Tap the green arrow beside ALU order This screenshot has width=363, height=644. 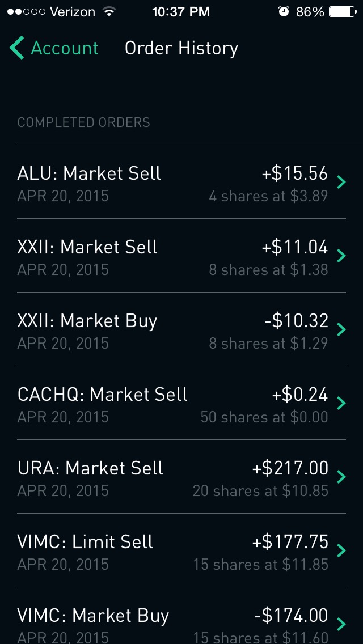[x=342, y=182]
